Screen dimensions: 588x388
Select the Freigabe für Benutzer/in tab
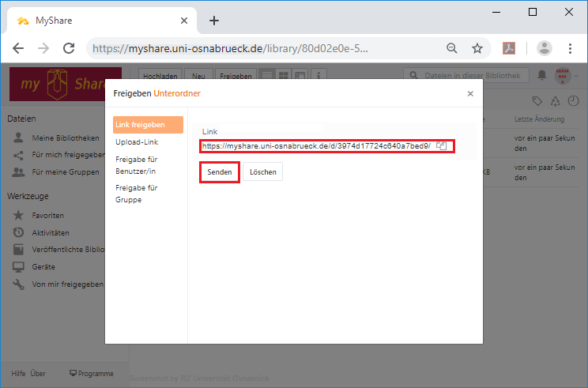click(x=137, y=164)
